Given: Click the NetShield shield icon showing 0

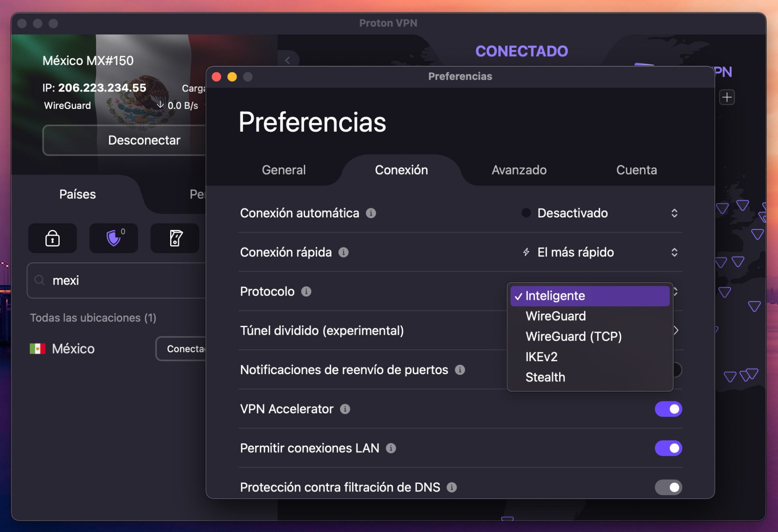Looking at the screenshot, I should (113, 238).
